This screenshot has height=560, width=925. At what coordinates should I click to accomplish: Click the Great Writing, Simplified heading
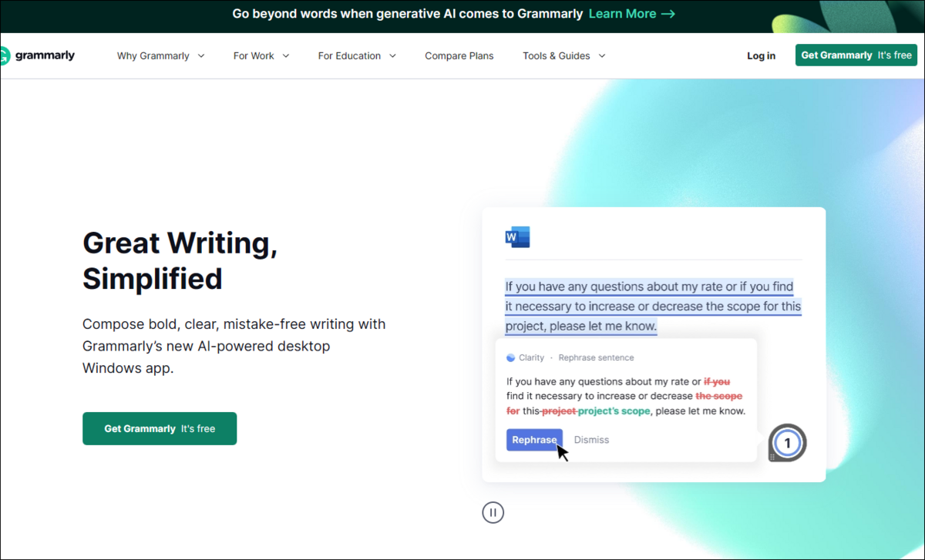180,260
